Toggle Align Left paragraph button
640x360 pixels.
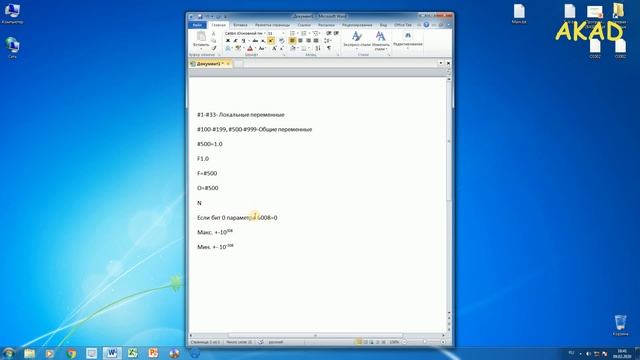coord(292,40)
